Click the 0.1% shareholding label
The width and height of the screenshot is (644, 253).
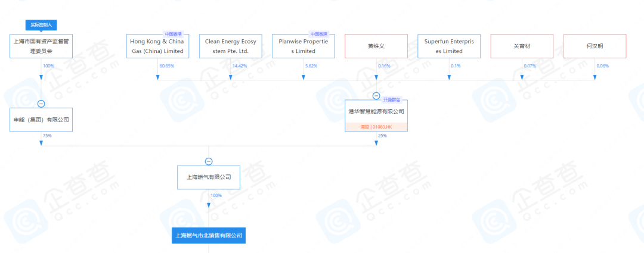click(455, 65)
